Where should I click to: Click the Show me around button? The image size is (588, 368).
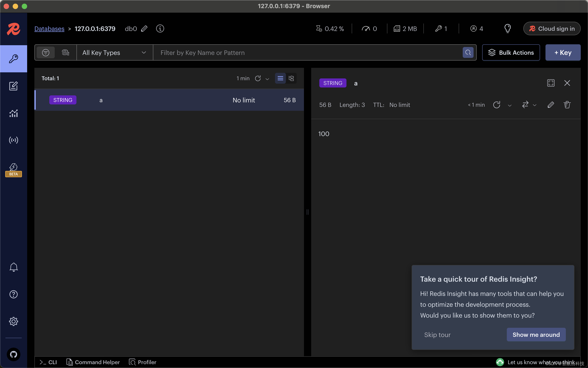pos(536,335)
